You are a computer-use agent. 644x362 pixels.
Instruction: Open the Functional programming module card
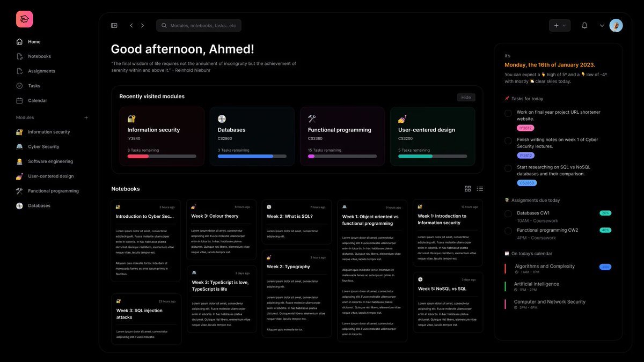point(342,136)
